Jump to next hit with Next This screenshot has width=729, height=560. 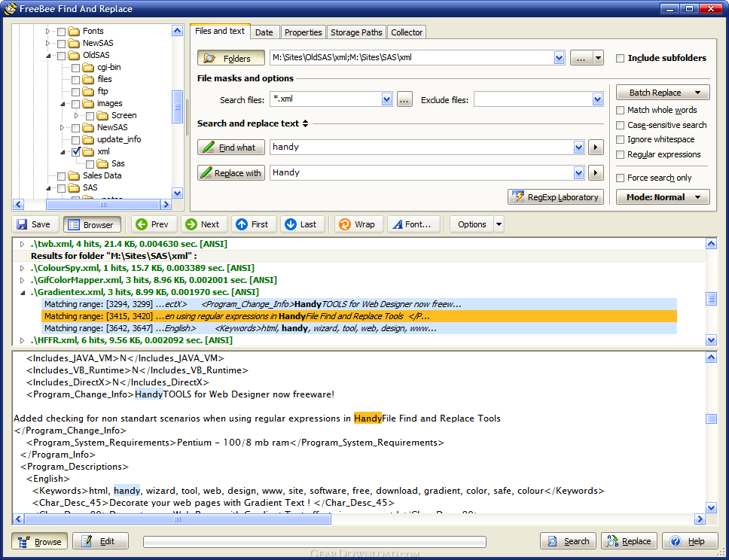click(203, 224)
